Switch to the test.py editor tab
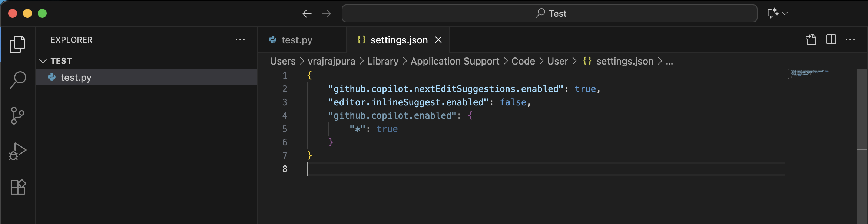The image size is (868, 224). (302, 40)
